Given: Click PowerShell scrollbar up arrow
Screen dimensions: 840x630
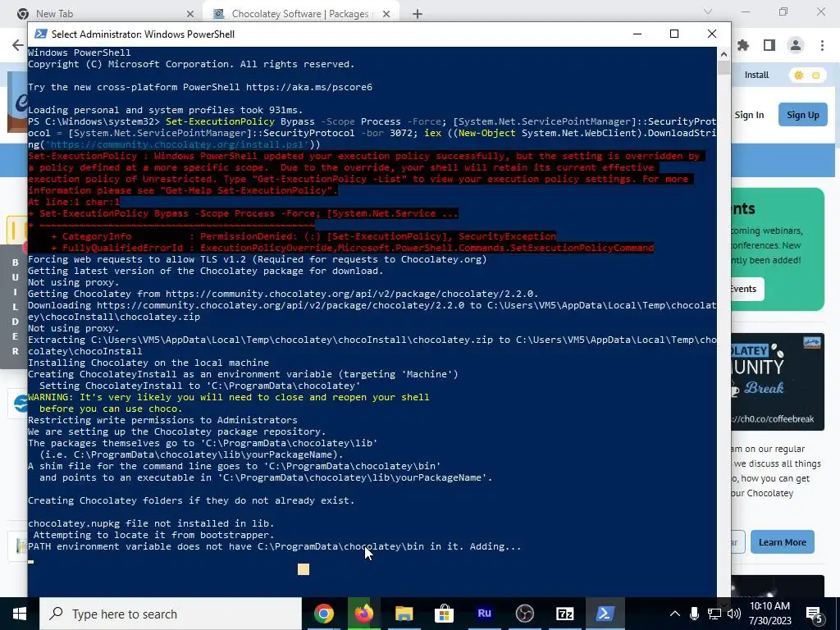Looking at the screenshot, I should (724, 53).
